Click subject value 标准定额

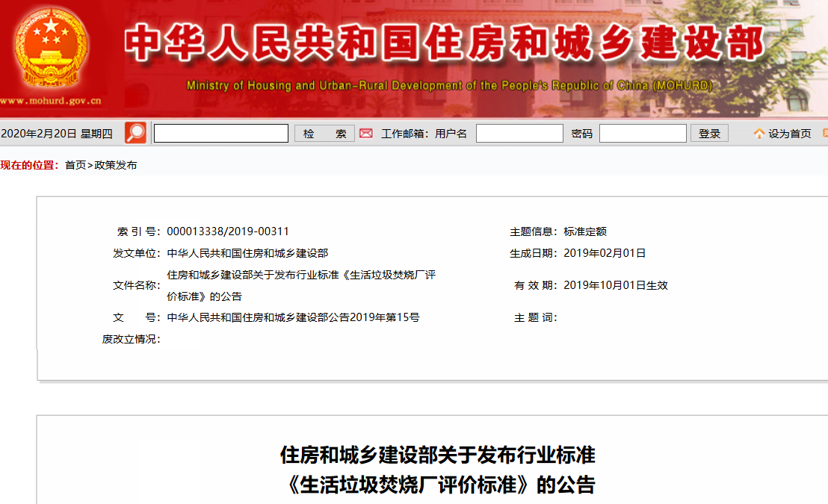pos(585,231)
